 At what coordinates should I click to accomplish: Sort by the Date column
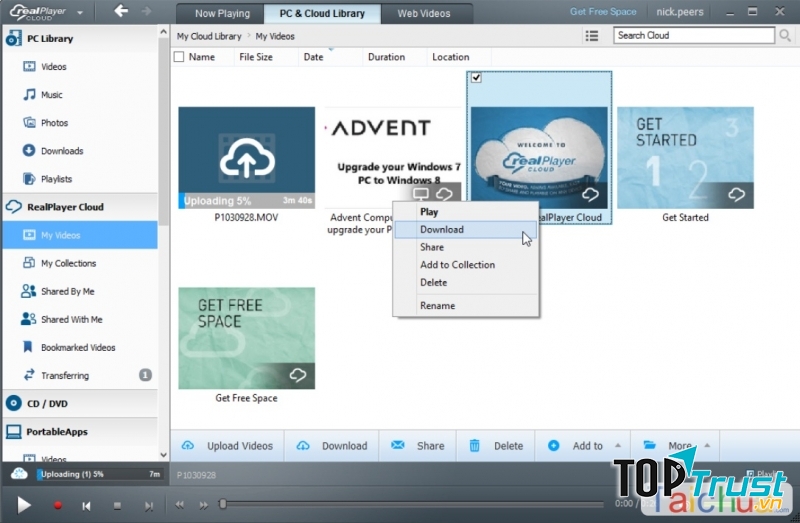point(313,57)
